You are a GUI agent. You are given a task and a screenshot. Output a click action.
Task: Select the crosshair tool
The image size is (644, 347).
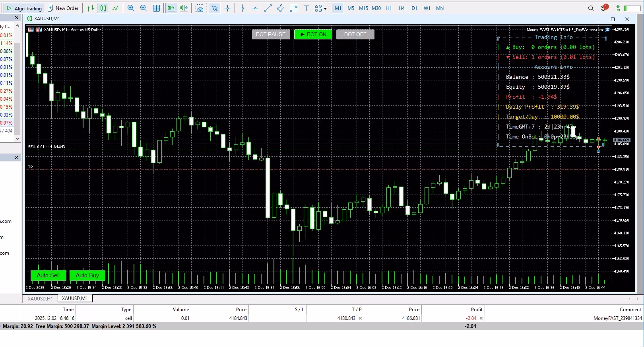coord(227,8)
